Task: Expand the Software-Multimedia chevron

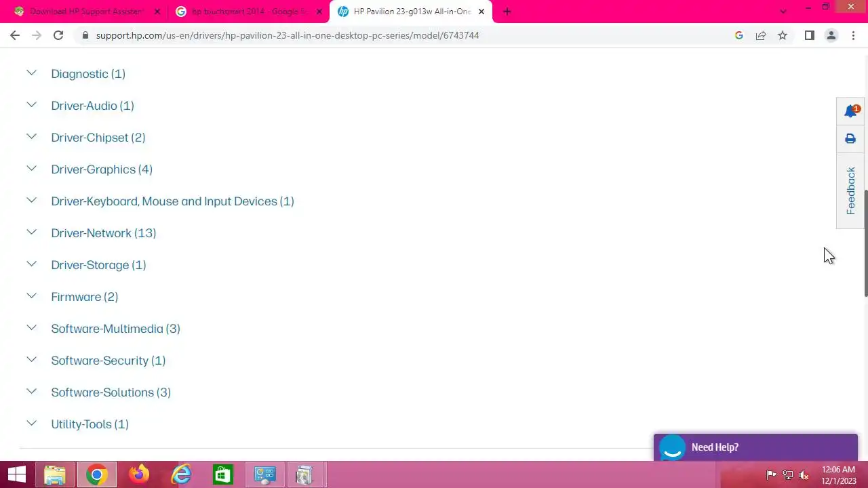Action: 31,327
